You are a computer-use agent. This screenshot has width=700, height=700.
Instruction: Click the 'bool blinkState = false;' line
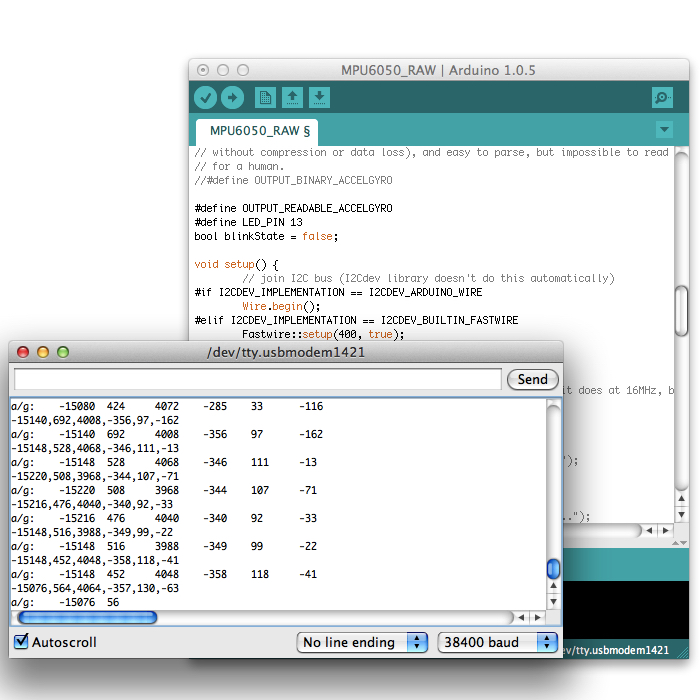(x=266, y=236)
